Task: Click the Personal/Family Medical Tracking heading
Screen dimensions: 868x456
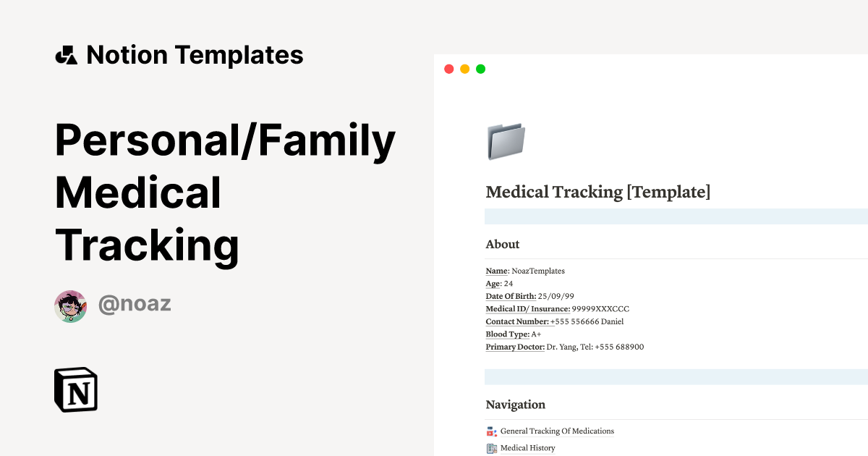Action: [224, 192]
